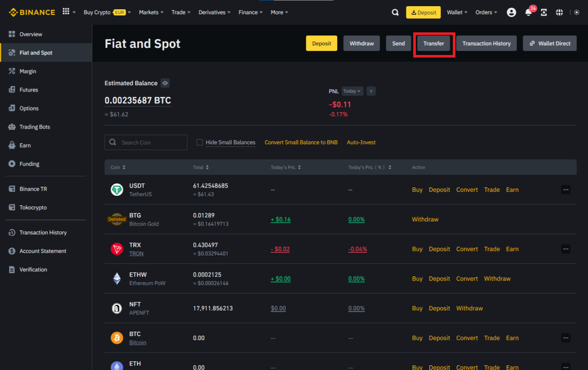Click the download app icon in header

pyautogui.click(x=544, y=12)
